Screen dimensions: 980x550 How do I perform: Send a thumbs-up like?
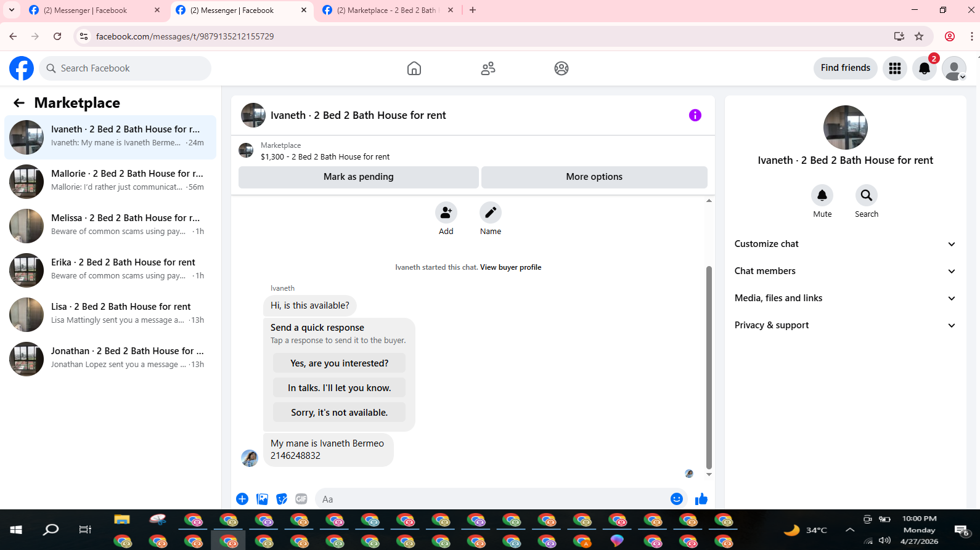coord(701,499)
